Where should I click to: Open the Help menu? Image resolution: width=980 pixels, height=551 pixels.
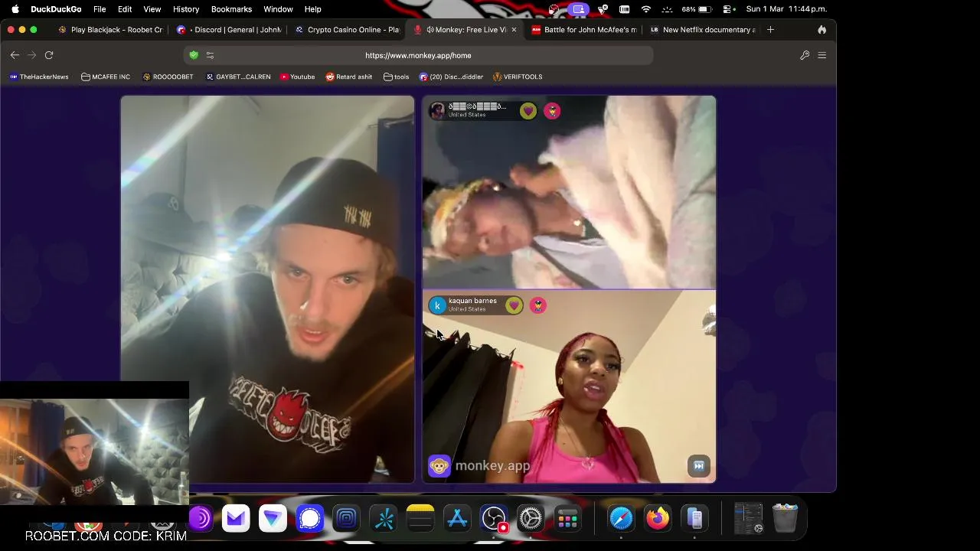click(x=312, y=9)
